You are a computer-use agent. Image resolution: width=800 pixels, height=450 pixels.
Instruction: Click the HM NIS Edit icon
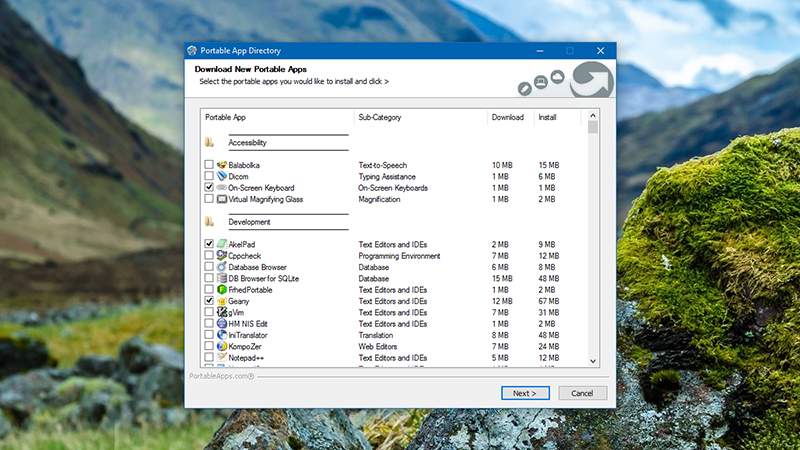(221, 323)
